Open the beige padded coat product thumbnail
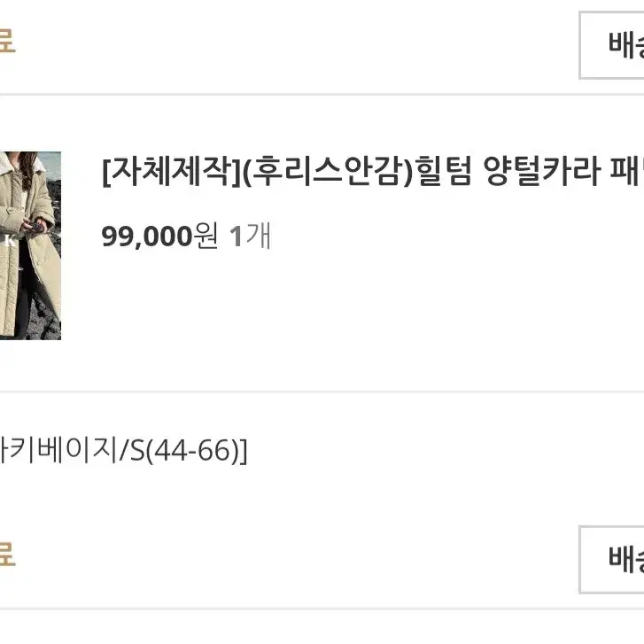 30,245
